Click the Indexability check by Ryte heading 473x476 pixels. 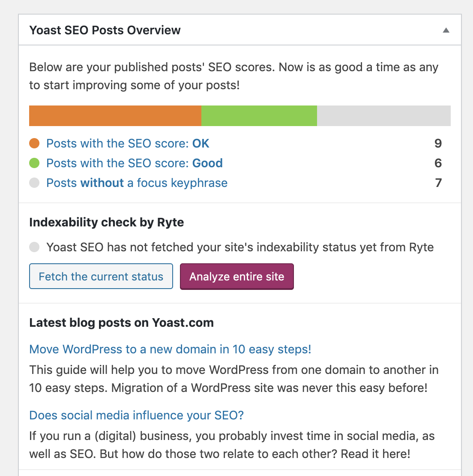(x=106, y=223)
